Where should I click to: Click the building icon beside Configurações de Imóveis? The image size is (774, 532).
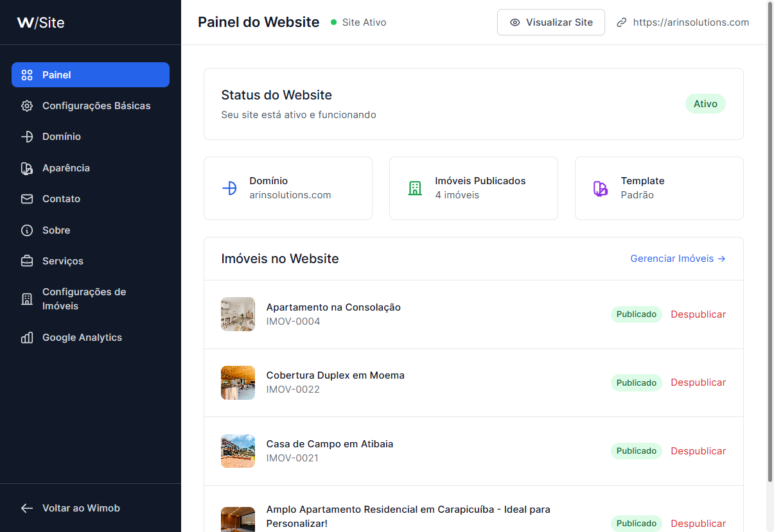27,299
